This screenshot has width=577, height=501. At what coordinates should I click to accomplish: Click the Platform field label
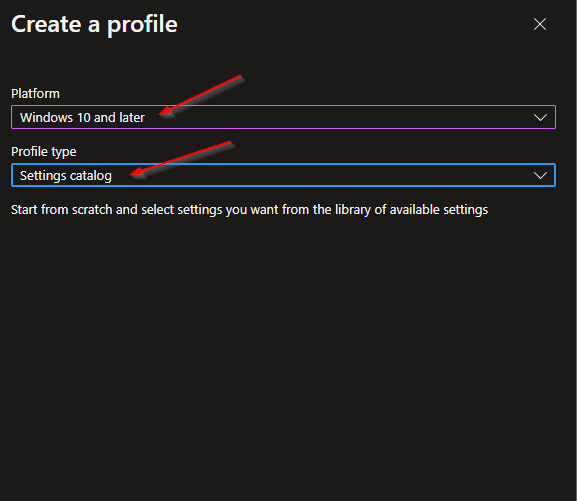[x=35, y=94]
